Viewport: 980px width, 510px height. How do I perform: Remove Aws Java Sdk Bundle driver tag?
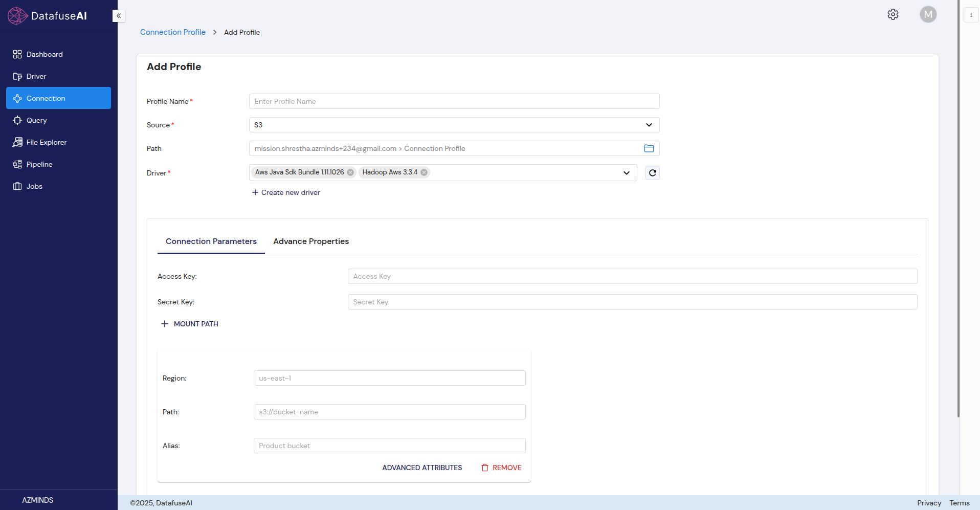point(350,172)
